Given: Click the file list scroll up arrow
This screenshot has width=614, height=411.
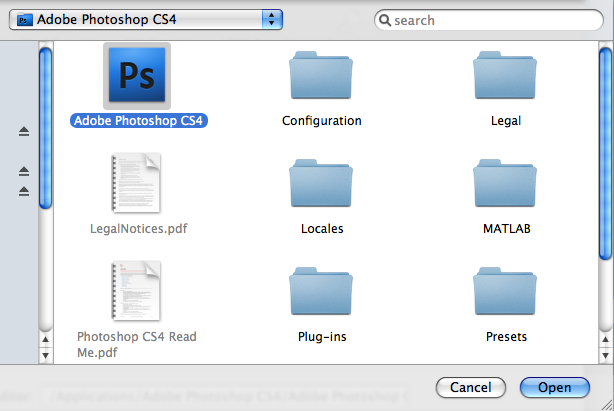Looking at the screenshot, I should click(605, 339).
